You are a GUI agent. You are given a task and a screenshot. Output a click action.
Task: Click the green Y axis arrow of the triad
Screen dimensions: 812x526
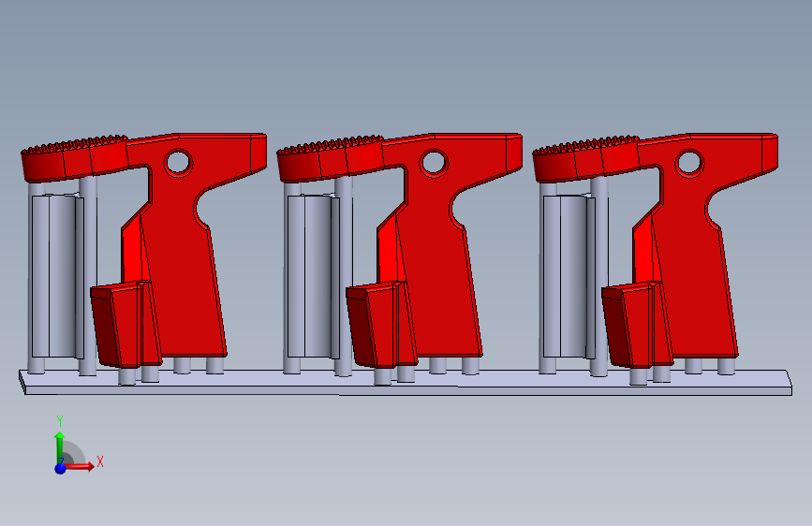pos(60,446)
